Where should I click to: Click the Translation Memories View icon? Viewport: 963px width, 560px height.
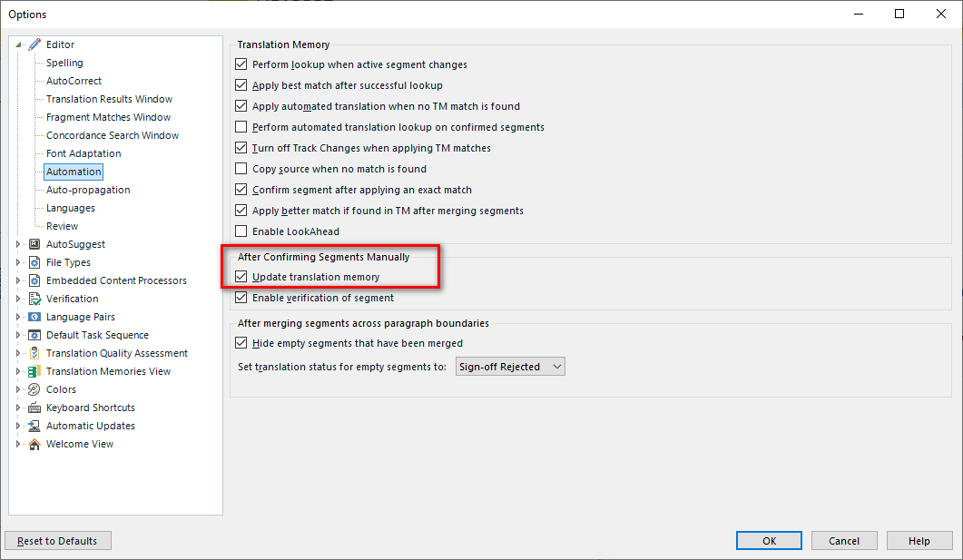point(34,370)
